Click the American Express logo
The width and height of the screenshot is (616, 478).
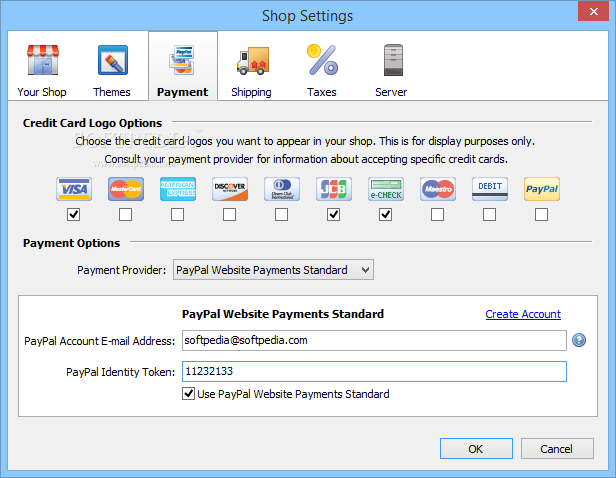[x=178, y=189]
